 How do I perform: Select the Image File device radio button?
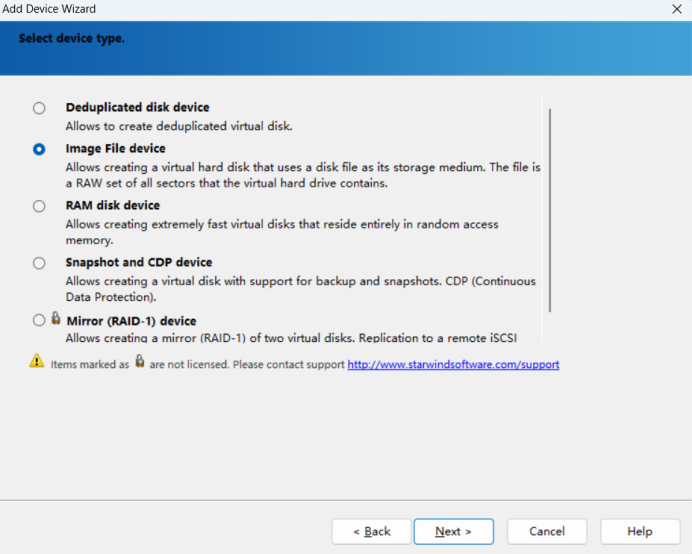pos(39,149)
